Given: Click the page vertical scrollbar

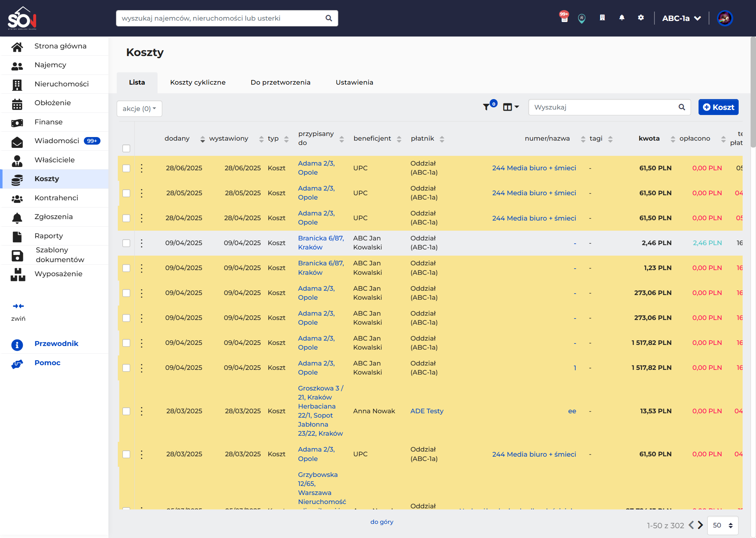Looking at the screenshot, I should click(x=753, y=92).
